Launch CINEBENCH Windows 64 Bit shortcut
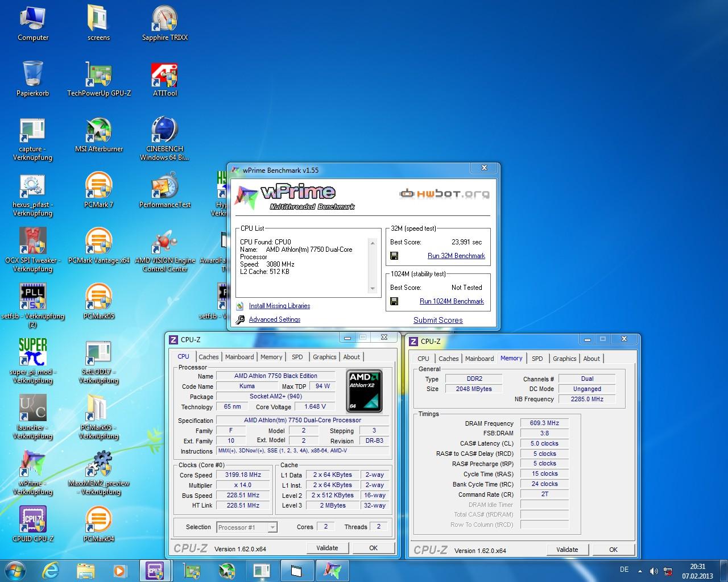The width and height of the screenshot is (728, 582). tap(165, 139)
